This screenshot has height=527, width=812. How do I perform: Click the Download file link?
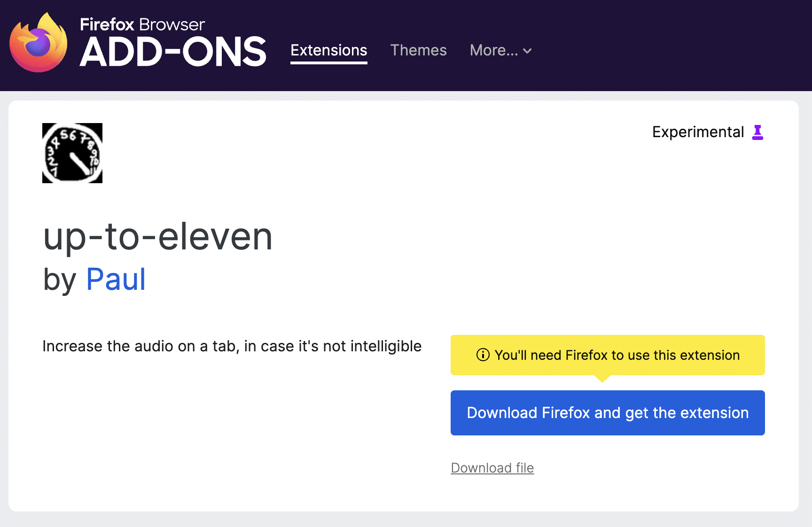click(x=492, y=468)
